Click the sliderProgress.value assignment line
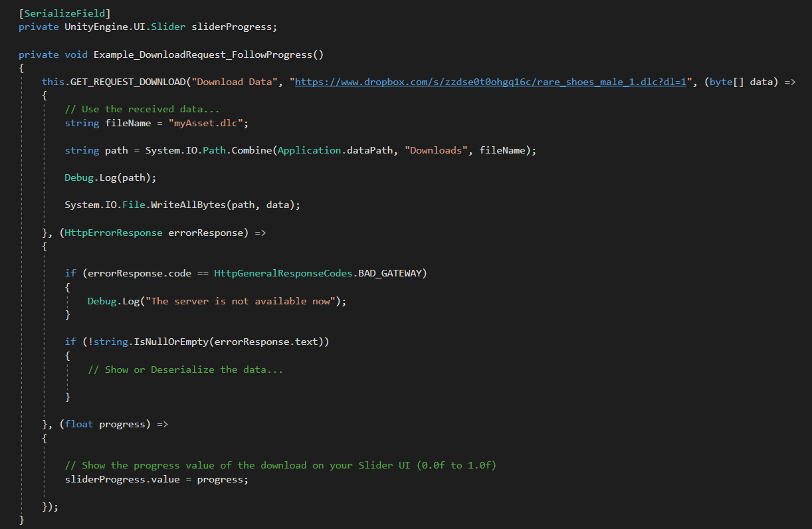 click(x=157, y=479)
